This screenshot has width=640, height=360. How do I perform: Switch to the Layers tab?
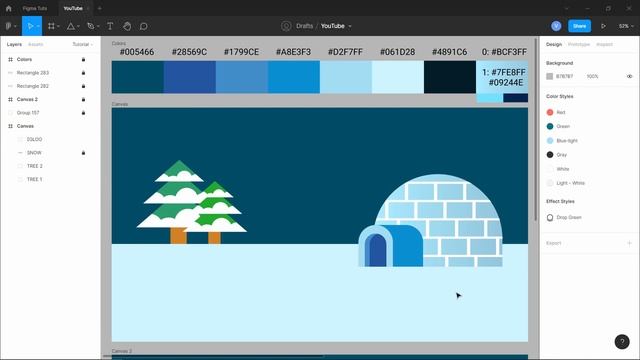click(14, 44)
